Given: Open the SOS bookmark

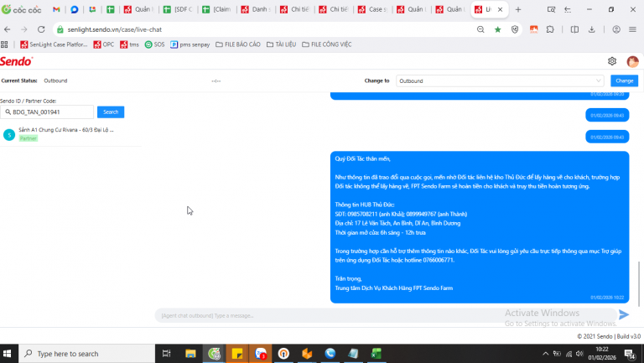Looking at the screenshot, I should [154, 44].
